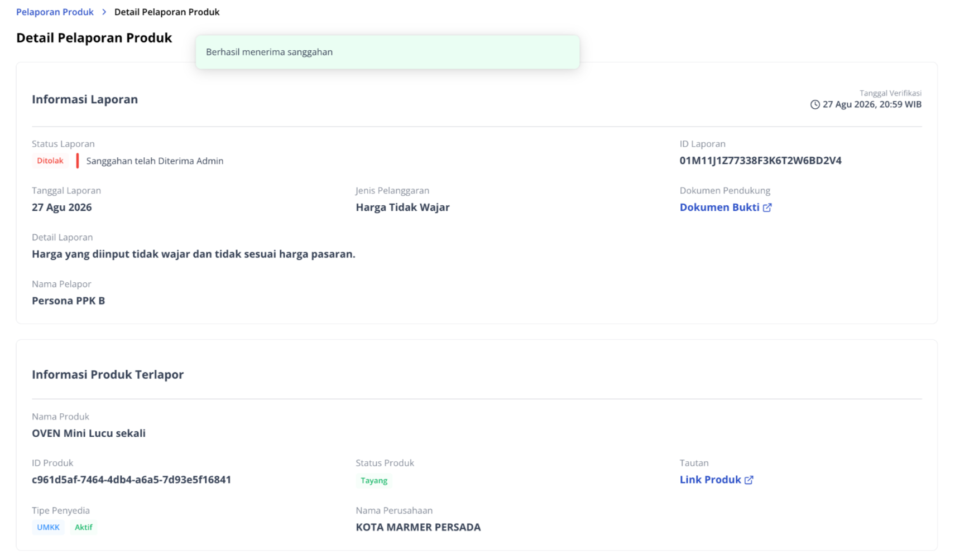Click the clock icon beside verification date

815,104
